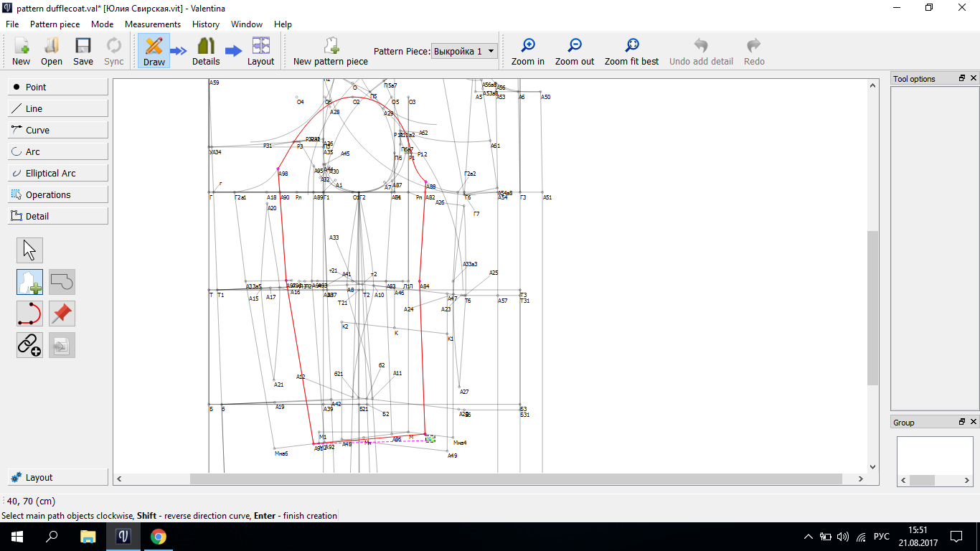980x551 pixels.
Task: Zoom in on the pattern
Action: pyautogui.click(x=528, y=52)
